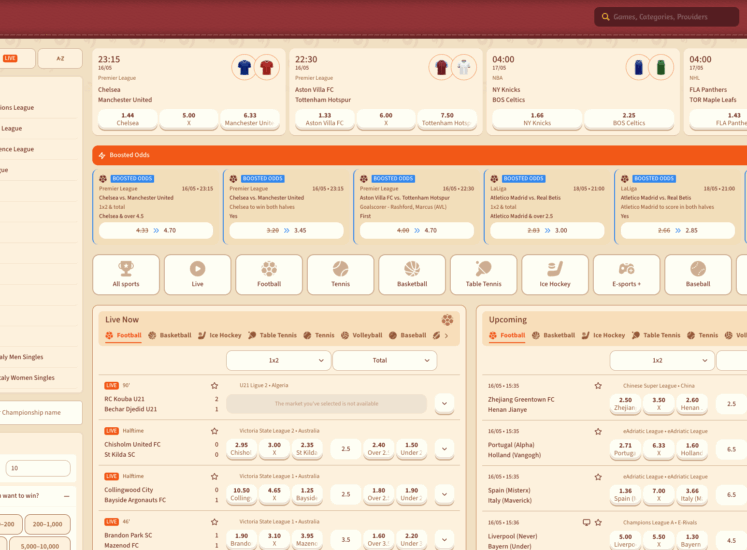Screen dimensions: 747x550
Task: Click the Championship name input field
Action: click(40, 413)
